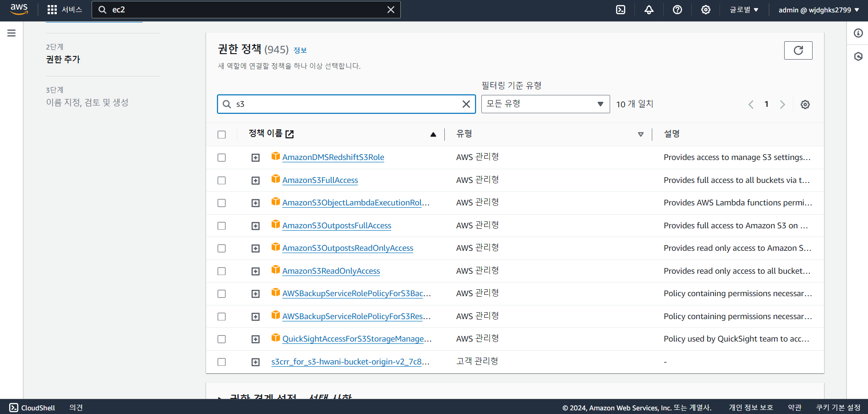Expand the AmazonDMSRedshiftS3Role policy details
868x414 pixels.
pos(256,158)
